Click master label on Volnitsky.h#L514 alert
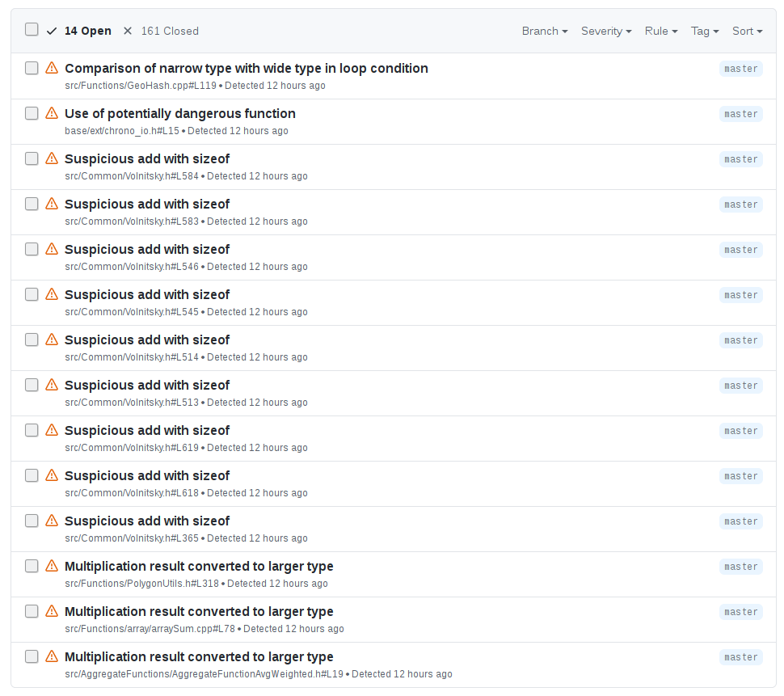This screenshot has height=696, width=784. coord(741,340)
